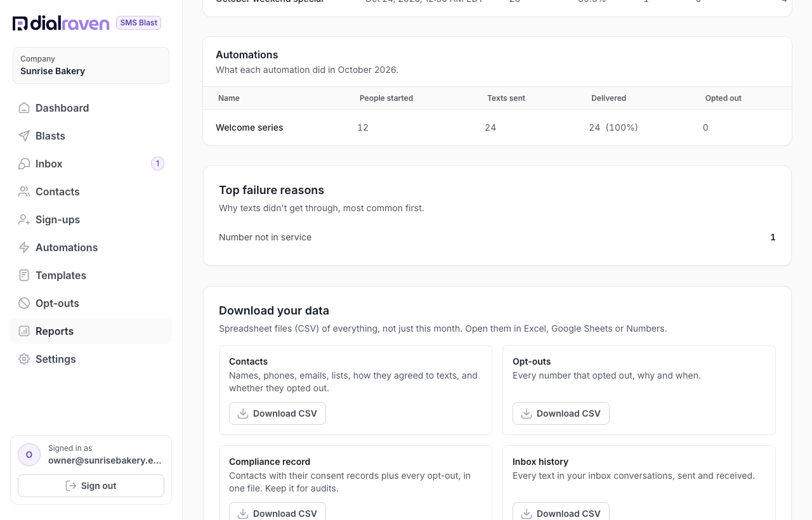Select Reports in the sidebar
This screenshot has height=520, width=812.
click(91, 331)
